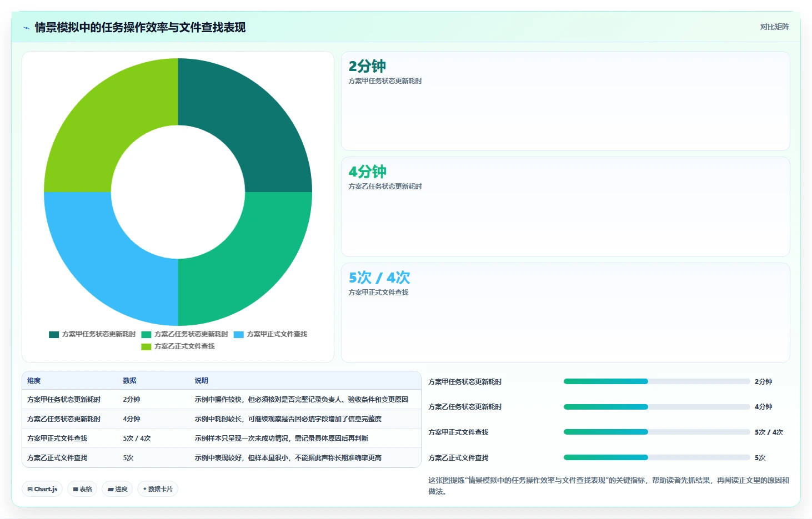Click the 表格 tag
This screenshot has height=519, width=812.
click(x=82, y=489)
